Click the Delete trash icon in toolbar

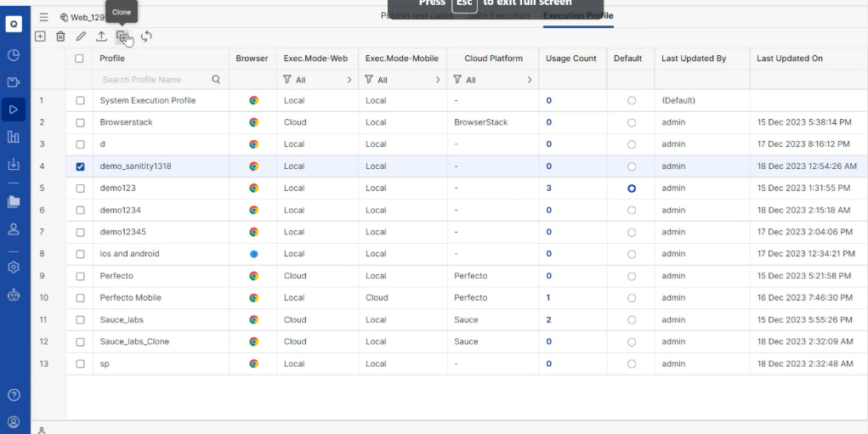click(60, 37)
